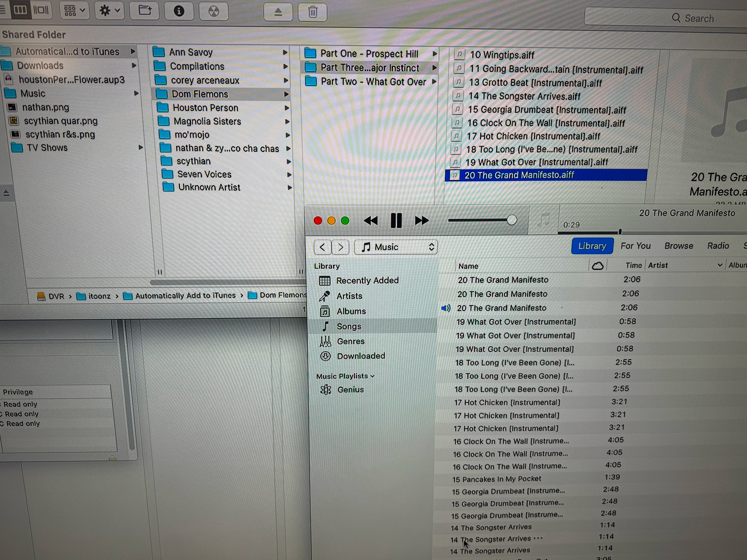Viewport: 747px width, 560px height.
Task: Open the Music media type dropdown
Action: tap(396, 247)
